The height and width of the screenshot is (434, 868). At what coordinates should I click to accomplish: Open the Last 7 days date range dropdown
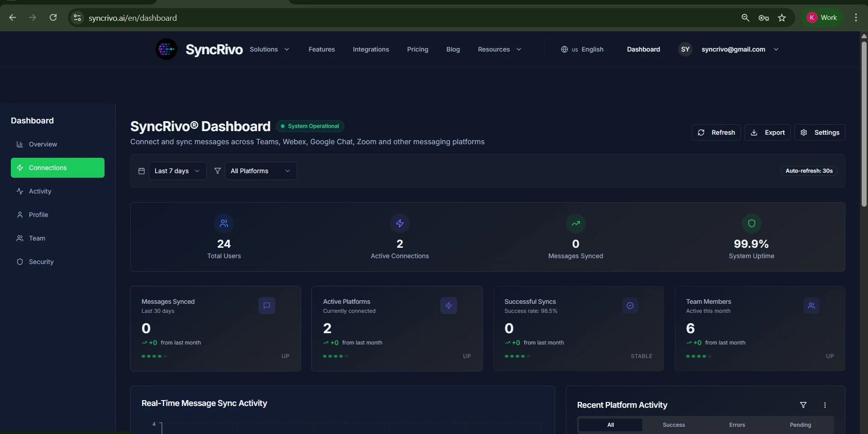coord(177,171)
